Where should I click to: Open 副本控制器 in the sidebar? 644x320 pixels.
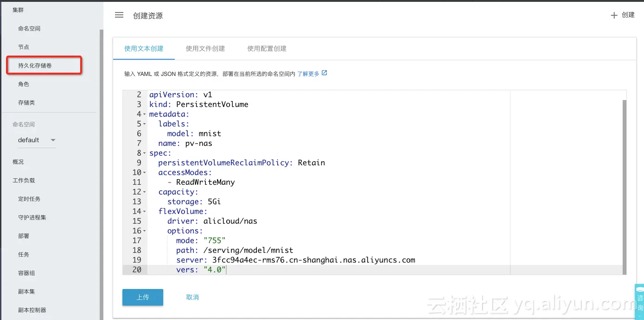click(x=32, y=310)
